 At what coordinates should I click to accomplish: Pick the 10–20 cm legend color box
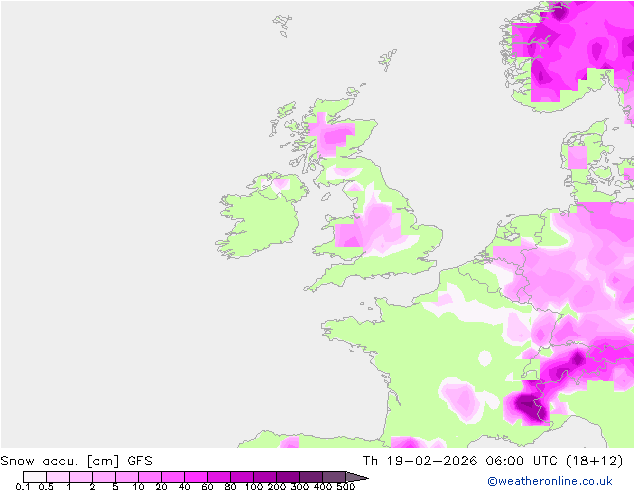[x=150, y=477]
